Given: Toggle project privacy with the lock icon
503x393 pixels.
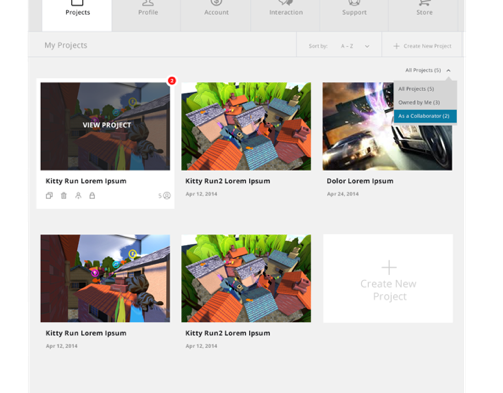Looking at the screenshot, I should 92,196.
